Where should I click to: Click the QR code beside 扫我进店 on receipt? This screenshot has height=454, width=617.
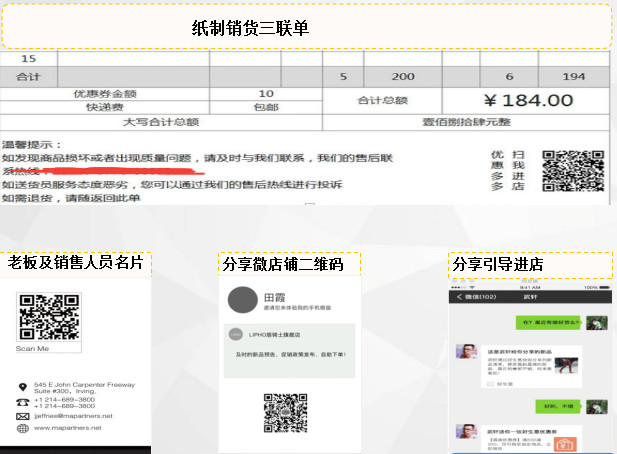573,171
